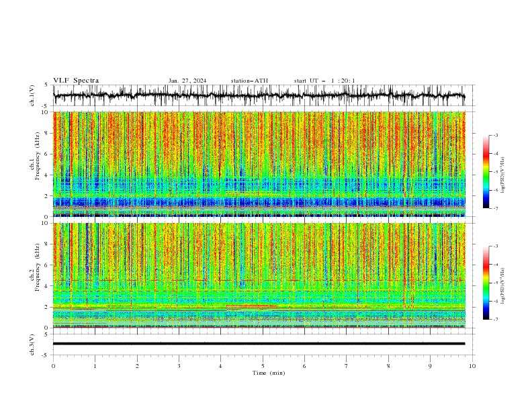Click time axis tick label "3"
532x411 pixels.
pos(179,366)
